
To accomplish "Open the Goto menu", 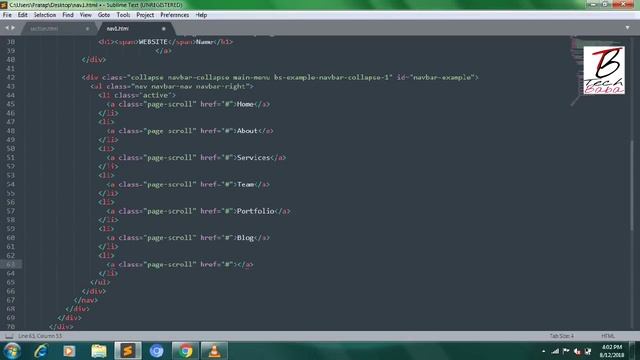I will (x=104, y=15).
